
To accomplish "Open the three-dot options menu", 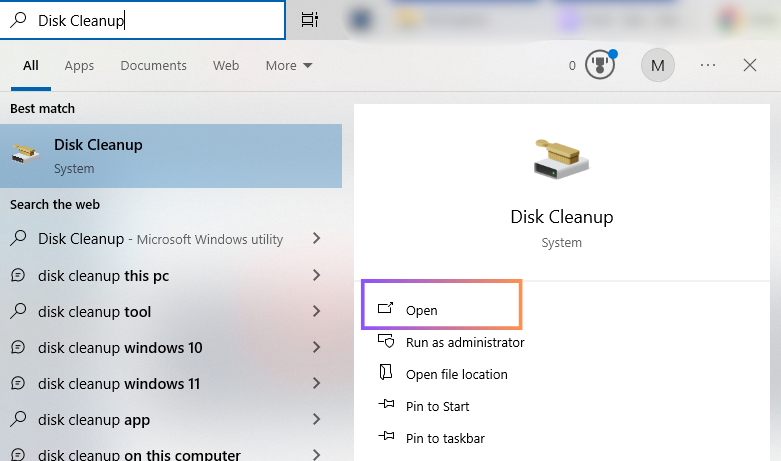I will point(708,66).
